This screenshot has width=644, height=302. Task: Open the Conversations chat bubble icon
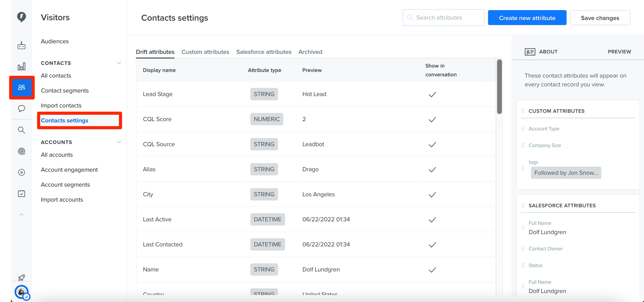click(22, 108)
